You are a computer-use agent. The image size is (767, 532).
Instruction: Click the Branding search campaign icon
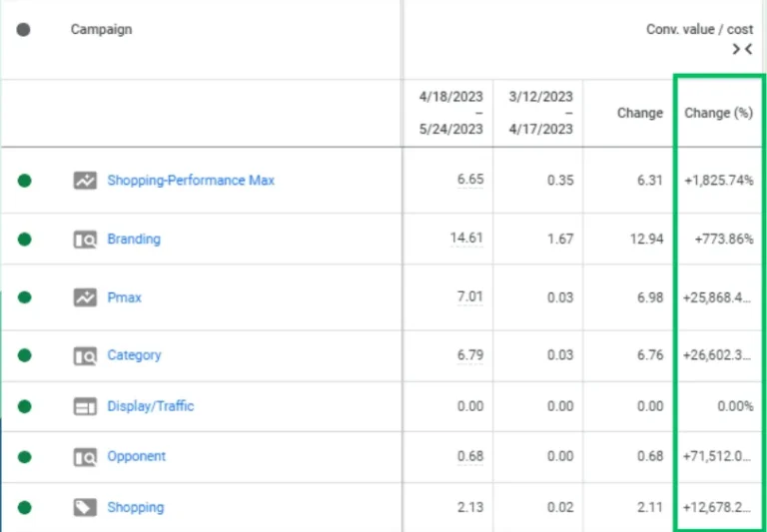pos(84,240)
